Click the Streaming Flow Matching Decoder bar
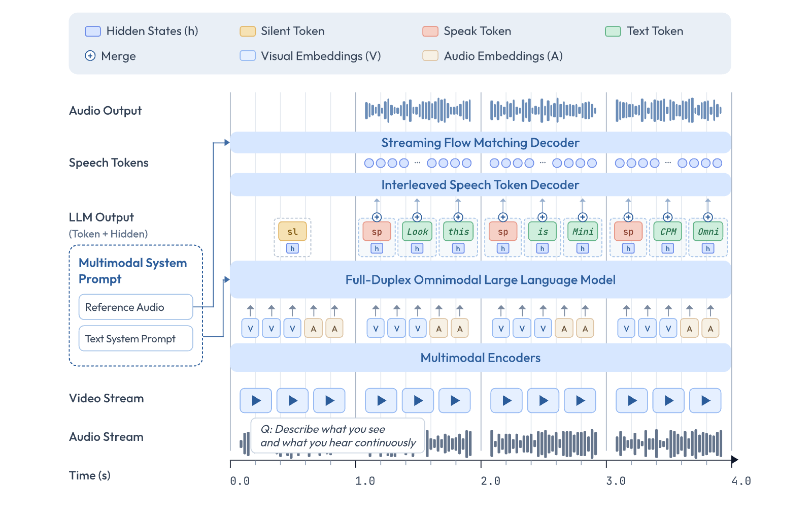This screenshot has height=510, width=812. click(480, 143)
